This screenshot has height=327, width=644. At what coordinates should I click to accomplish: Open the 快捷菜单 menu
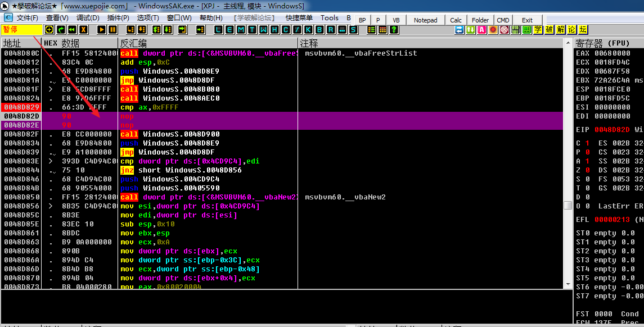tap(299, 18)
